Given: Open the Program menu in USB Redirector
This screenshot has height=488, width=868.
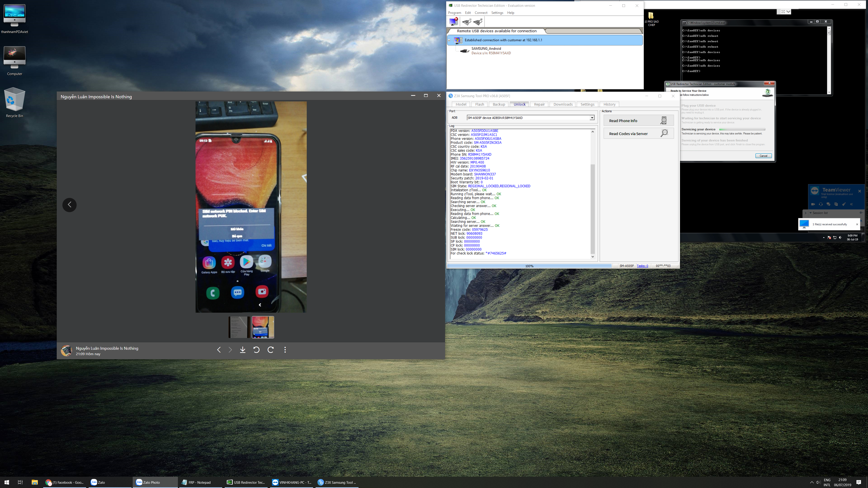Looking at the screenshot, I should (x=455, y=13).
